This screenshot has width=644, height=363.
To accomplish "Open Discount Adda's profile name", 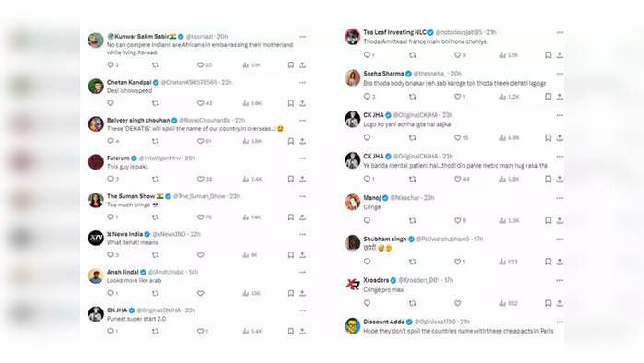I will click(x=383, y=322).
